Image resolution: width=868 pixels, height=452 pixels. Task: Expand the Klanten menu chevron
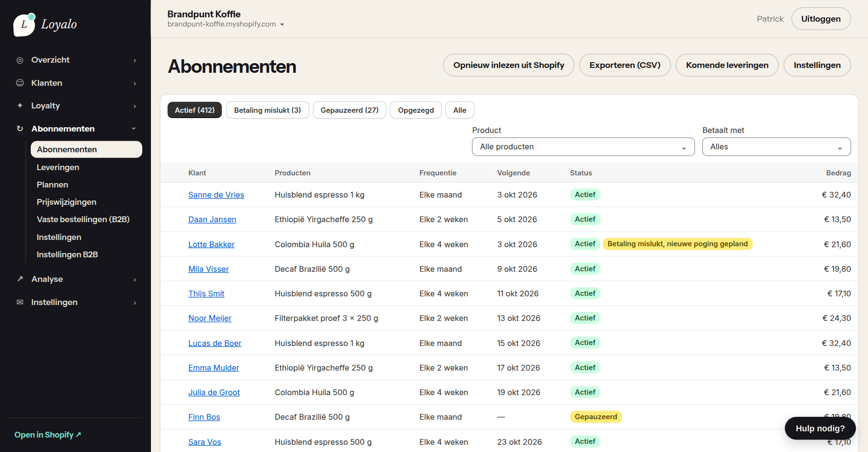(x=135, y=83)
